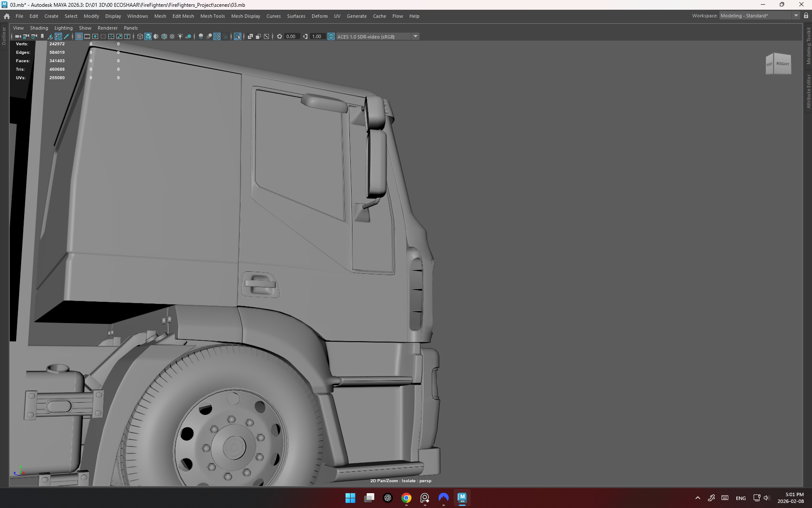Open the Shading panel menu

tap(39, 28)
